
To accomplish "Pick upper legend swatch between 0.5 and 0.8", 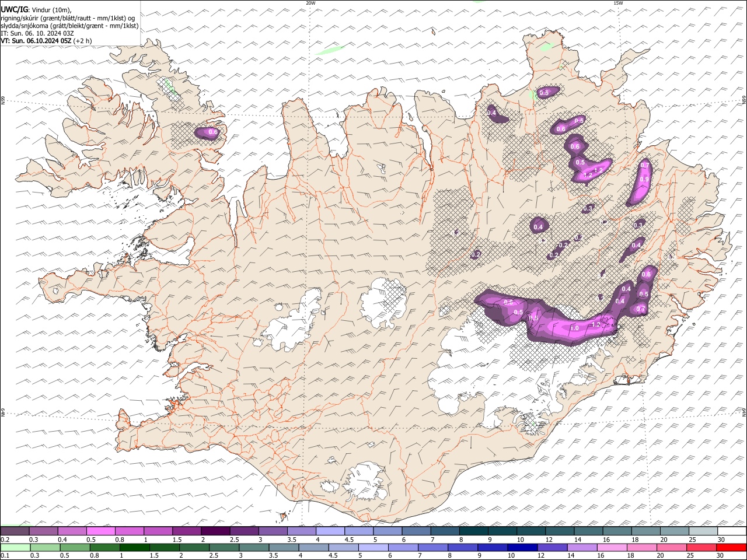I will coord(100,531).
